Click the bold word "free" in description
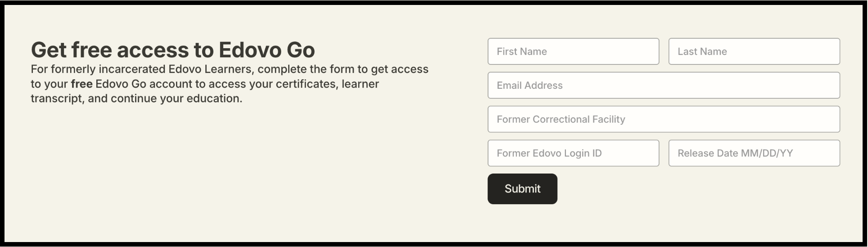This screenshot has width=868, height=247. [81, 84]
